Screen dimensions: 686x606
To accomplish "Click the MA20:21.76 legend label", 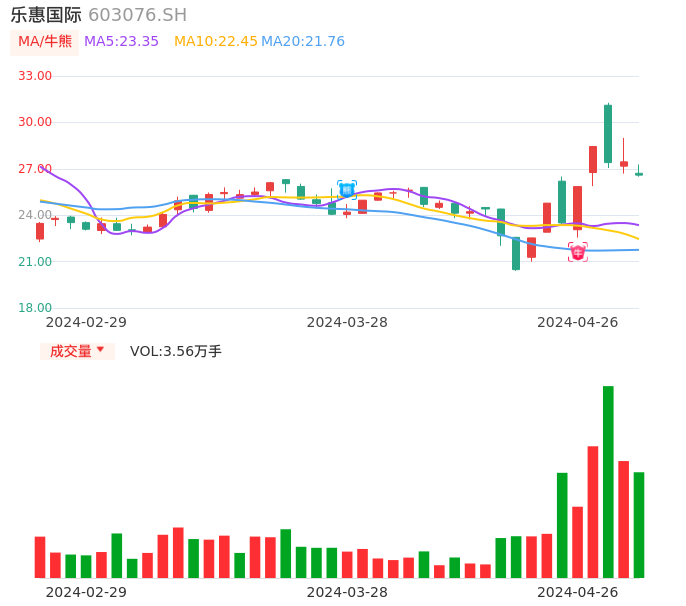I will tap(303, 41).
